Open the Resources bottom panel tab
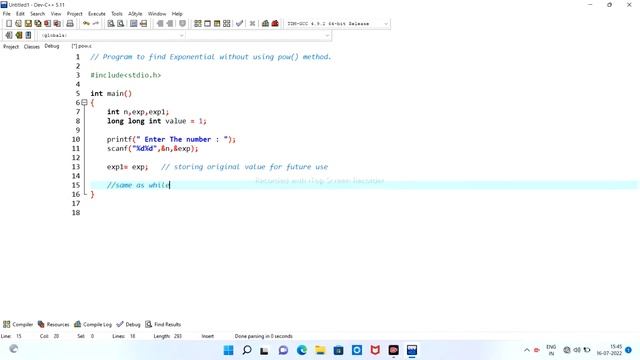 (53, 324)
